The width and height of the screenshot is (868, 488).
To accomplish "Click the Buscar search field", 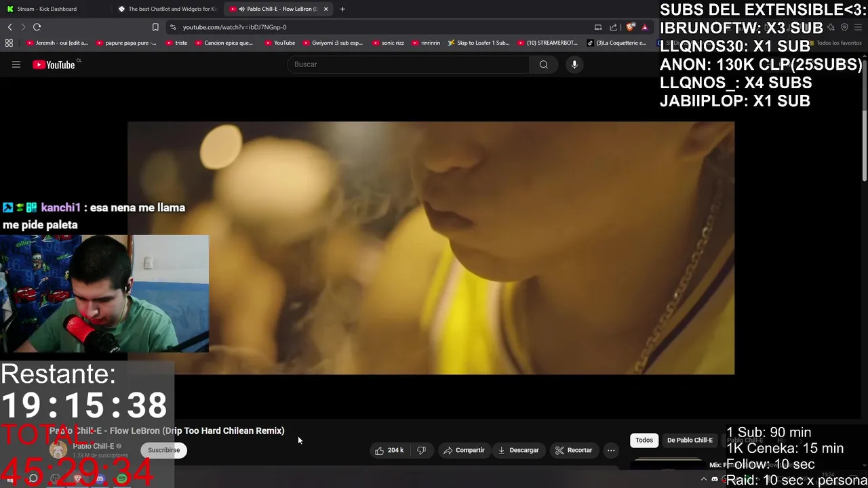I will click(x=409, y=64).
